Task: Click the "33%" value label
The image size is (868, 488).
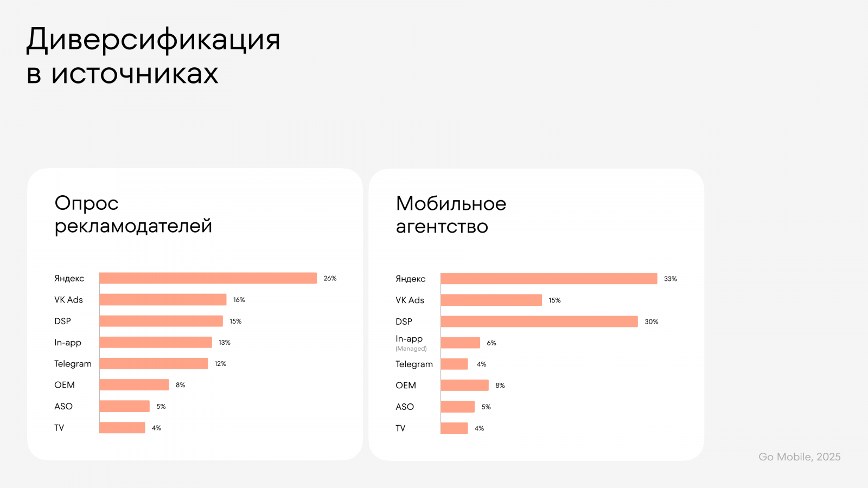Action: coord(671,279)
